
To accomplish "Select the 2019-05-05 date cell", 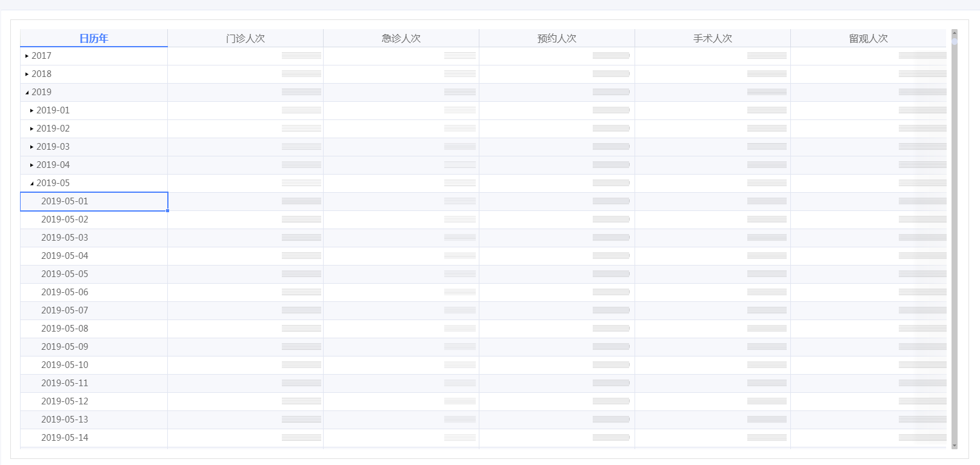I will tap(94, 274).
